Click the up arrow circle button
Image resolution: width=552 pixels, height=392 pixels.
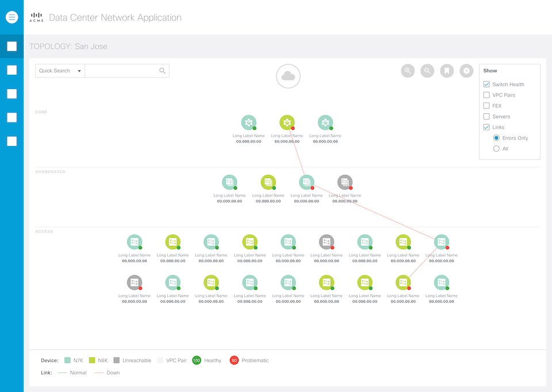(x=467, y=71)
